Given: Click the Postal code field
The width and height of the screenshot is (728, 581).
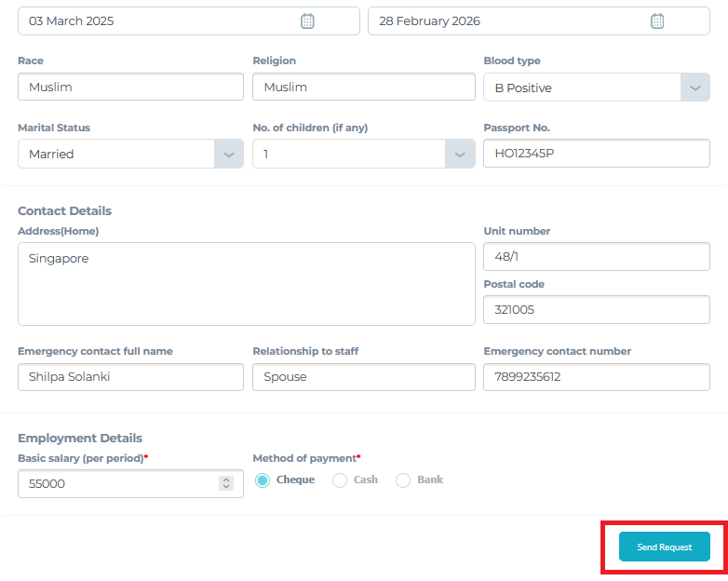Looking at the screenshot, I should coord(596,310).
